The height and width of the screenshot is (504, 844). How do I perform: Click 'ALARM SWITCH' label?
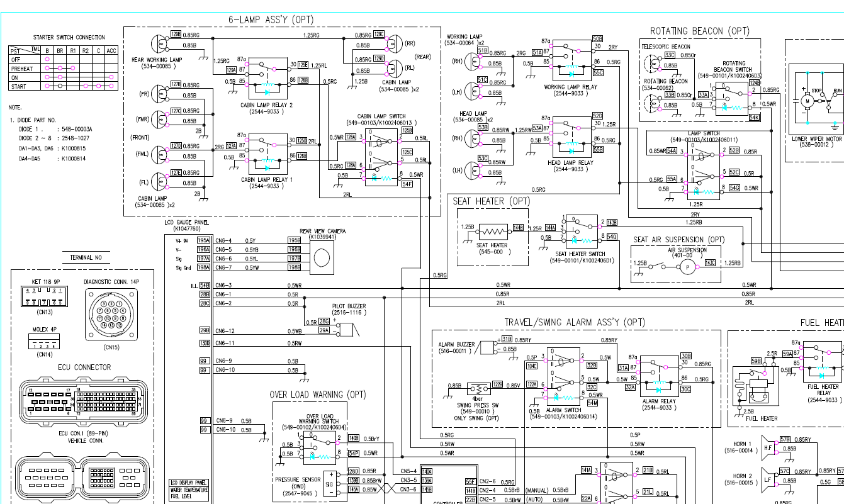[562, 410]
